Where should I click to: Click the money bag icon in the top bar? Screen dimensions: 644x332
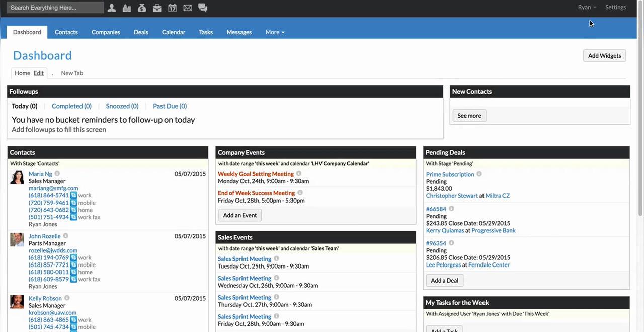click(142, 8)
